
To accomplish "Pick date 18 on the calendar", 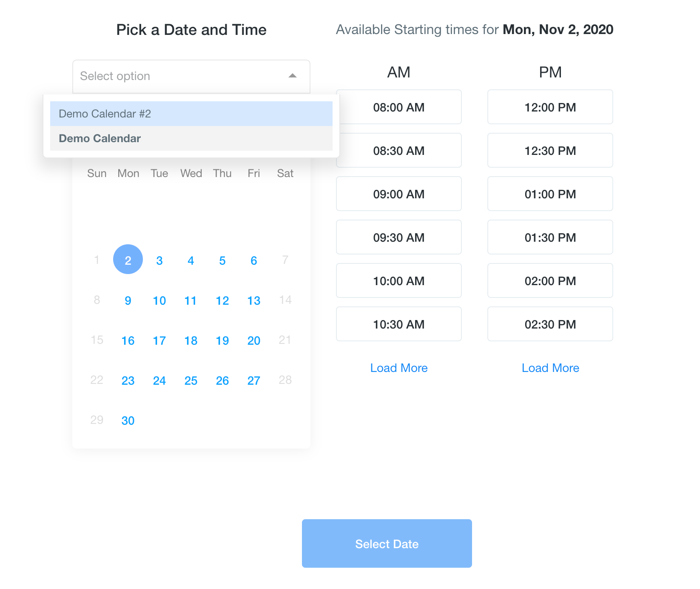I will point(191,340).
